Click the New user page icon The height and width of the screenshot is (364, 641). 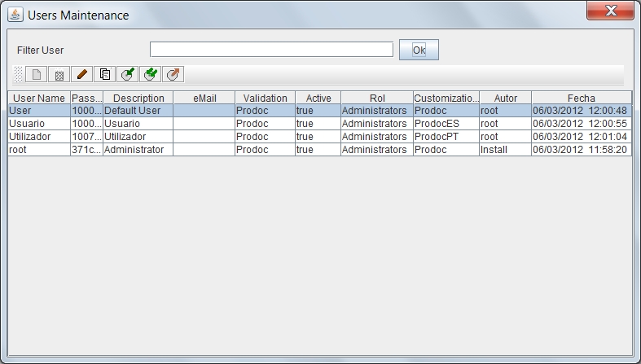[36, 74]
